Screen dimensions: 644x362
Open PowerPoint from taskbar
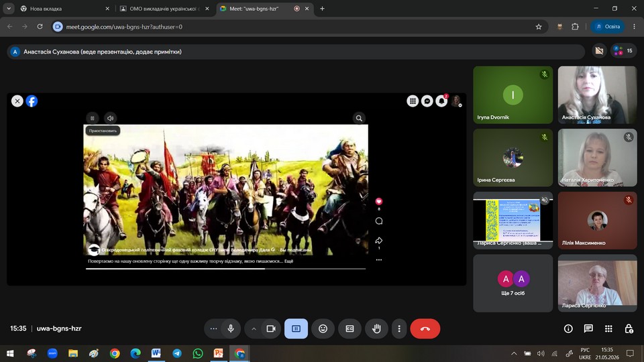pos(219,353)
